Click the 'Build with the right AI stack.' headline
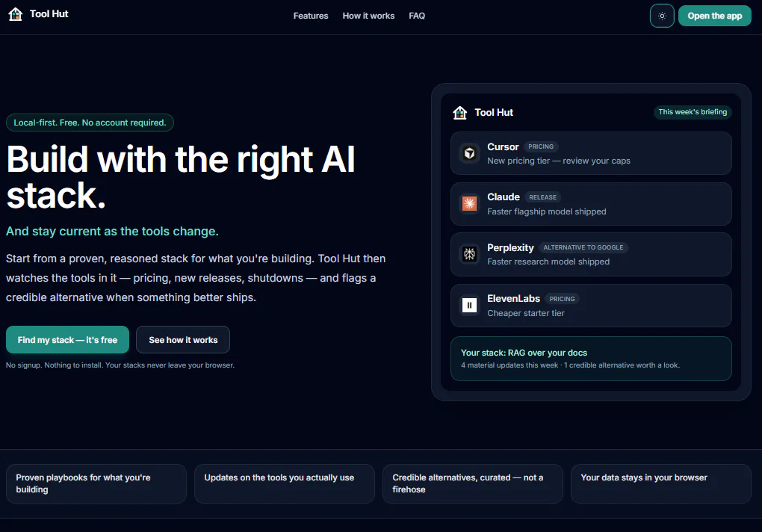Image resolution: width=762 pixels, height=532 pixels. (x=181, y=177)
